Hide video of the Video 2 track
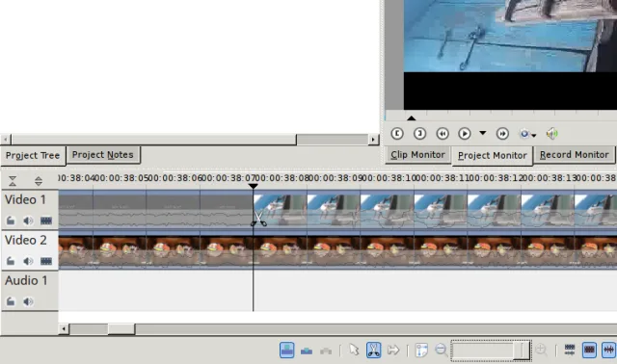This screenshot has height=364, width=617. [46, 261]
